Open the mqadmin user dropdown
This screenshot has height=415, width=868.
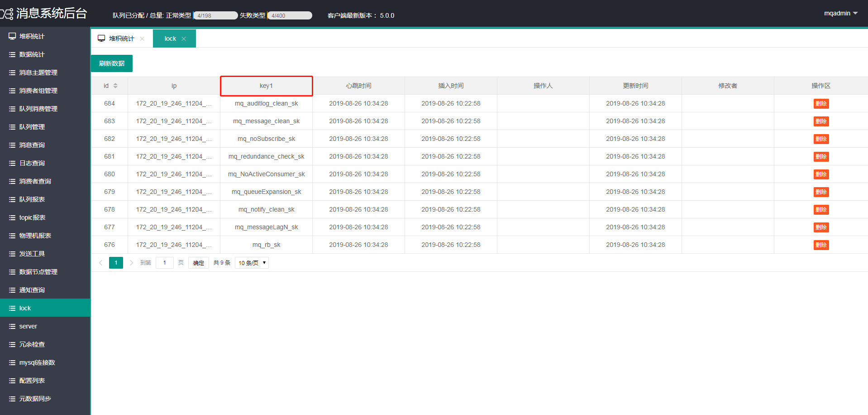coord(841,13)
